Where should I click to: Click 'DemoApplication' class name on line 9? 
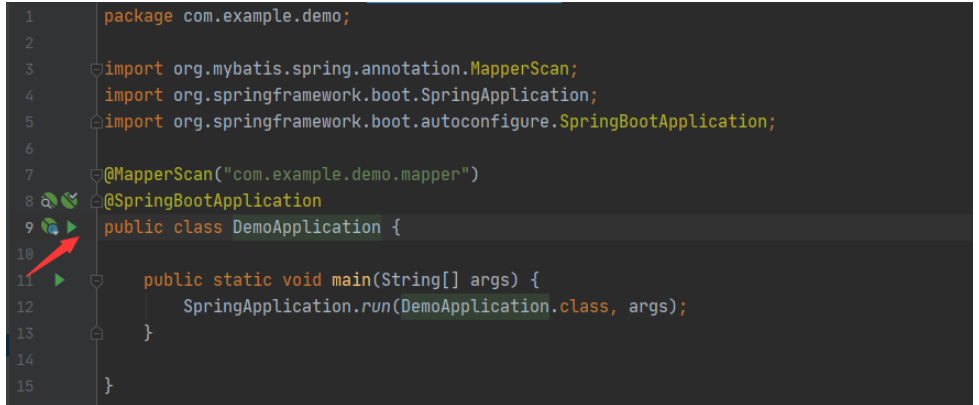pos(307,227)
